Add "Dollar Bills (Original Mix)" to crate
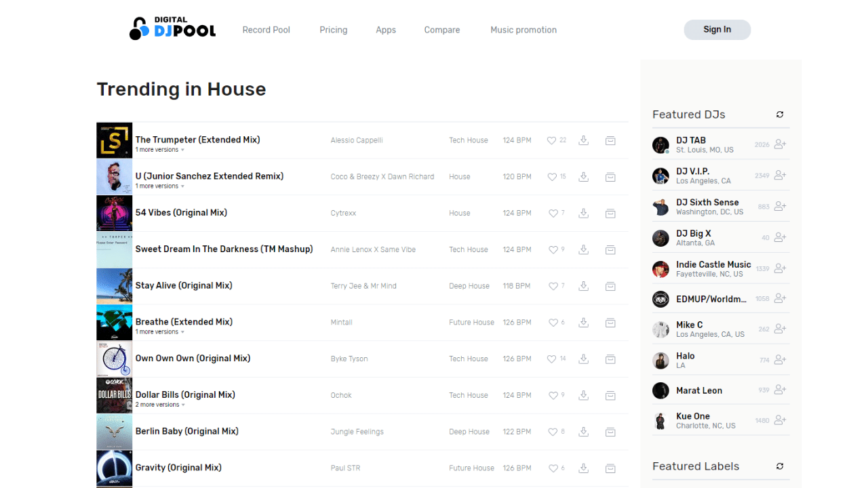The width and height of the screenshot is (868, 488). [610, 395]
